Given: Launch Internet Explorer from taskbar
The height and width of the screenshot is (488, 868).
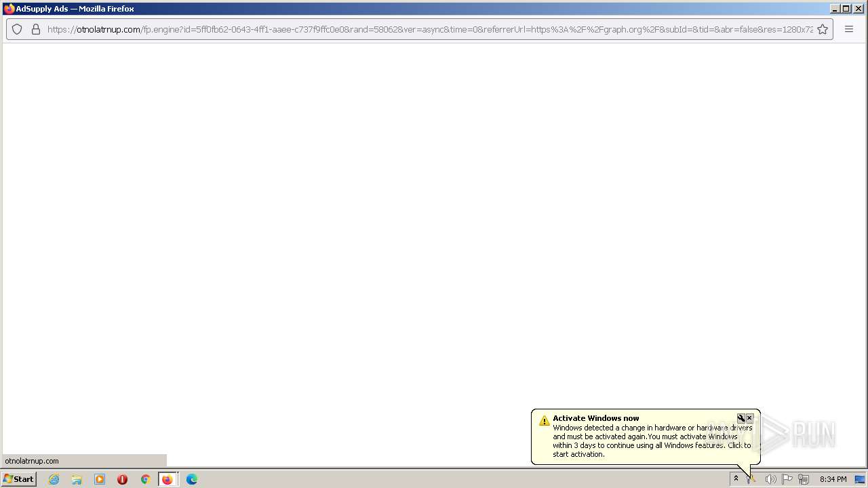Looking at the screenshot, I should click(x=54, y=479).
